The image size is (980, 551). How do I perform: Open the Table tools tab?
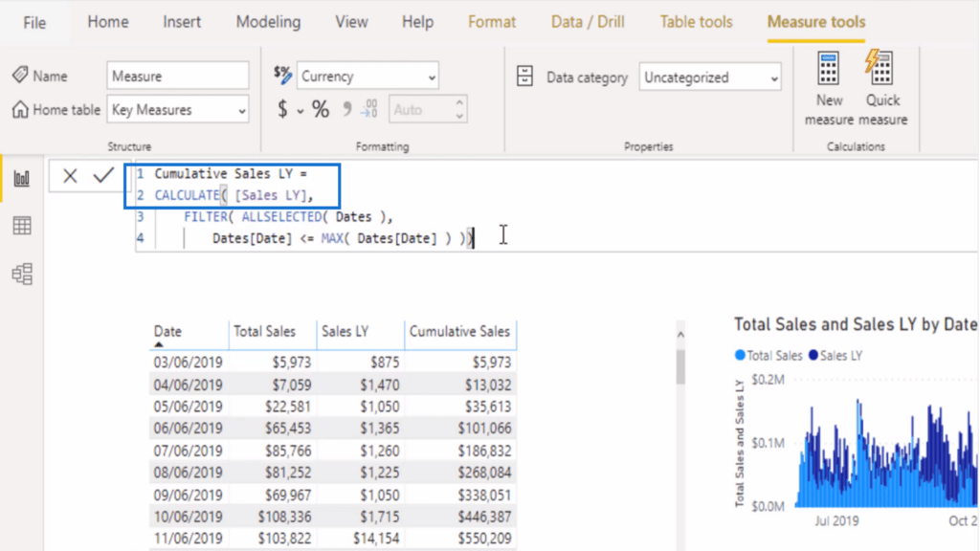697,22
